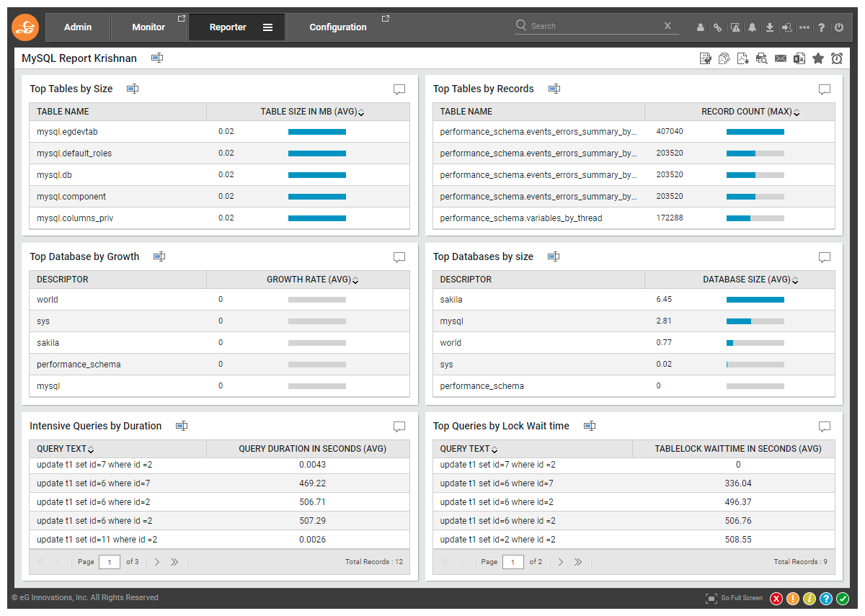Clear search with the X button
Screen dimensions: 865x616
click(x=667, y=26)
